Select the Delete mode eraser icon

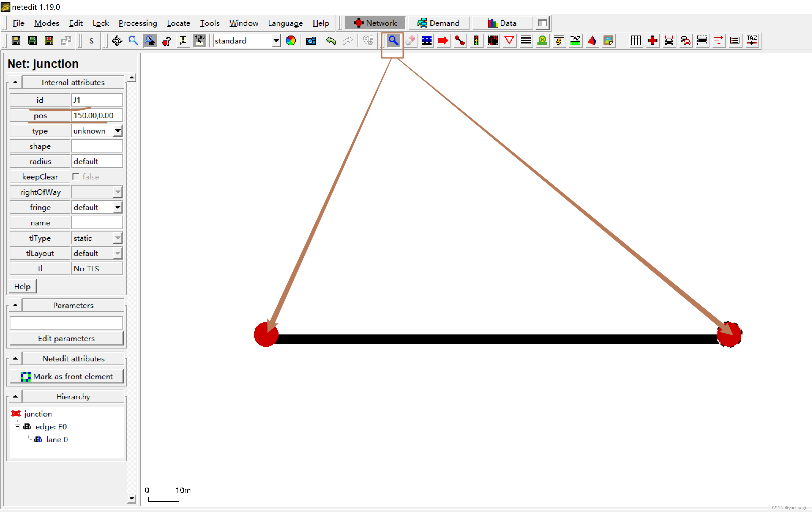coord(410,41)
